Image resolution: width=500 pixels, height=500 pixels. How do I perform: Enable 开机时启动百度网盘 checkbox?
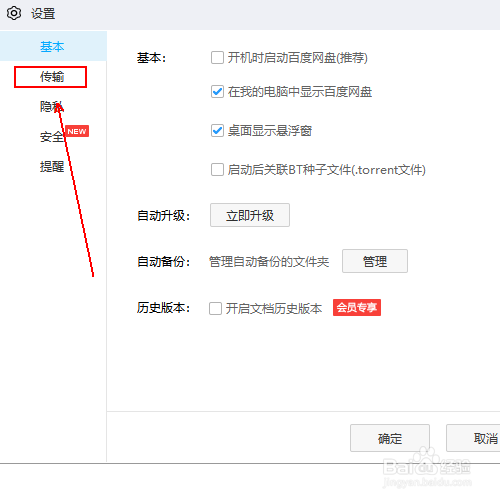(217, 58)
